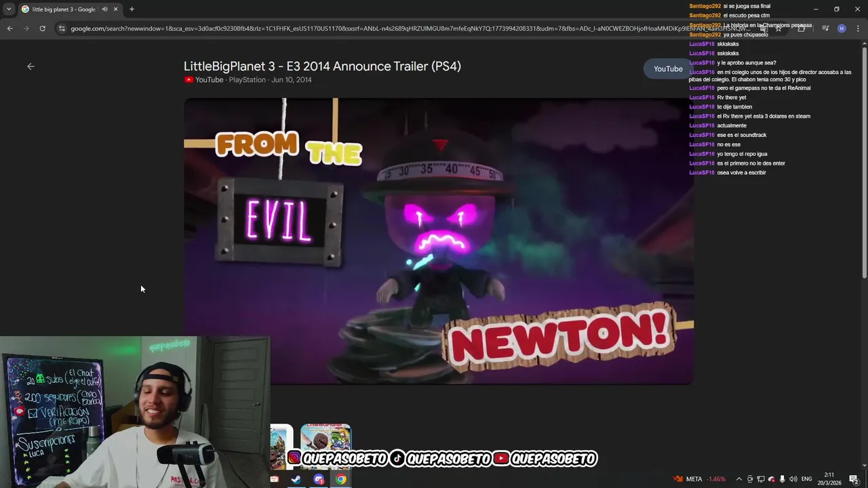Open the notification center icon
The image size is (868, 488).
854,479
